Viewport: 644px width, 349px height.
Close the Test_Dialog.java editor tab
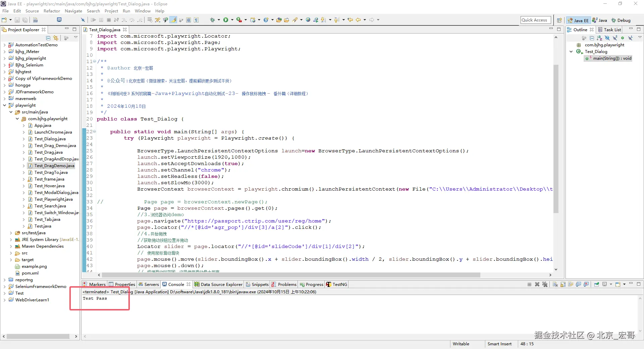(125, 30)
